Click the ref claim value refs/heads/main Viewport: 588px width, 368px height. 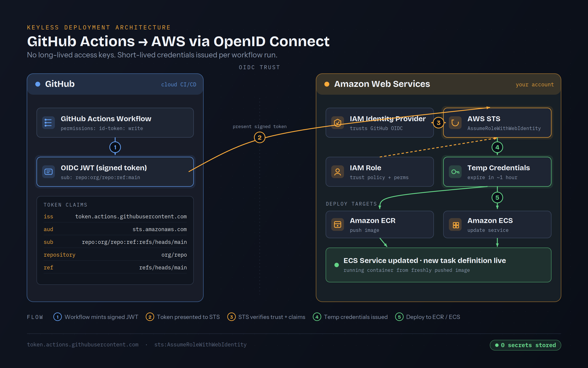pyautogui.click(x=163, y=267)
